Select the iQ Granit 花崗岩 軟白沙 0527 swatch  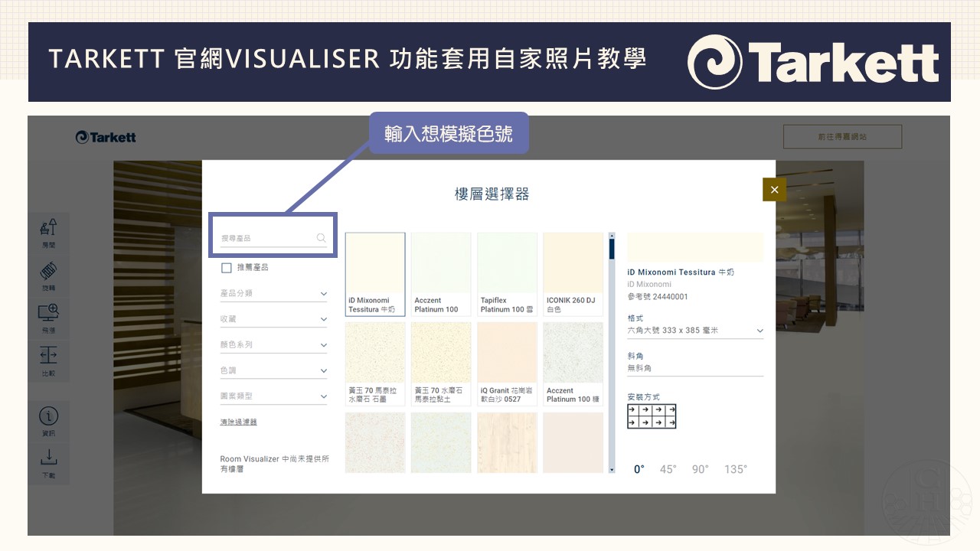(x=507, y=364)
